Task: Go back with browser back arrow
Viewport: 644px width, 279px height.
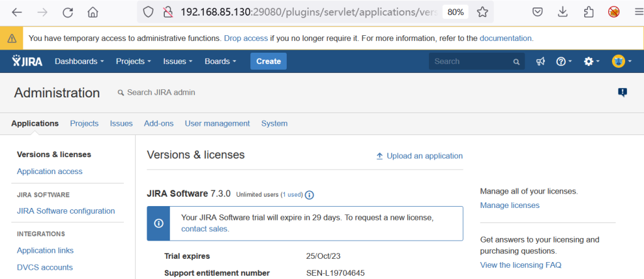Action: (17, 13)
